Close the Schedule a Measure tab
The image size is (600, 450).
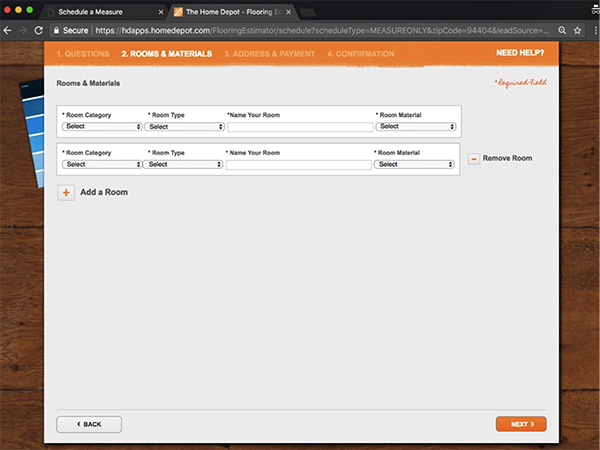coord(161,12)
